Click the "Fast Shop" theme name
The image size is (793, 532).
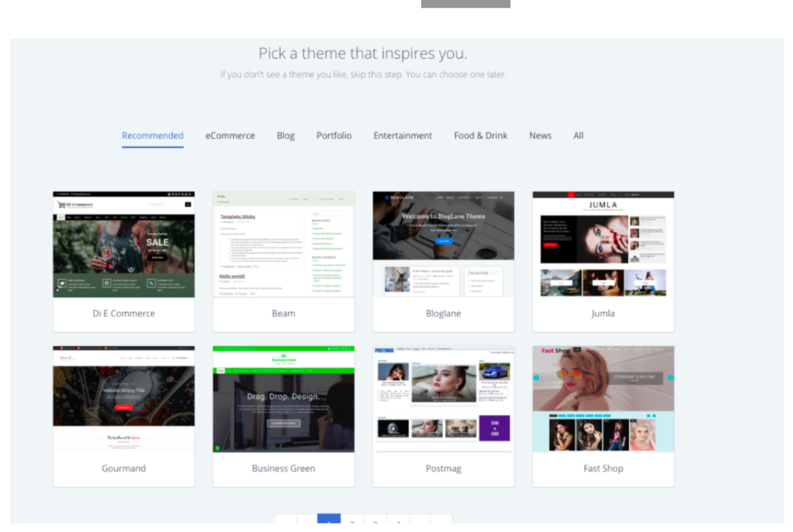pos(603,469)
